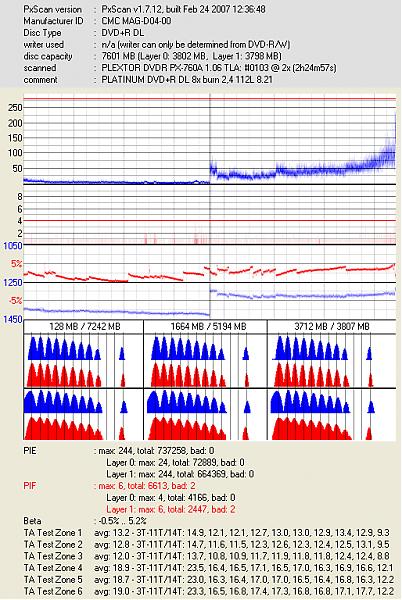Click the 'TA Test Zone 5' row label
This screenshot has height=600, width=402.
pos(53,580)
